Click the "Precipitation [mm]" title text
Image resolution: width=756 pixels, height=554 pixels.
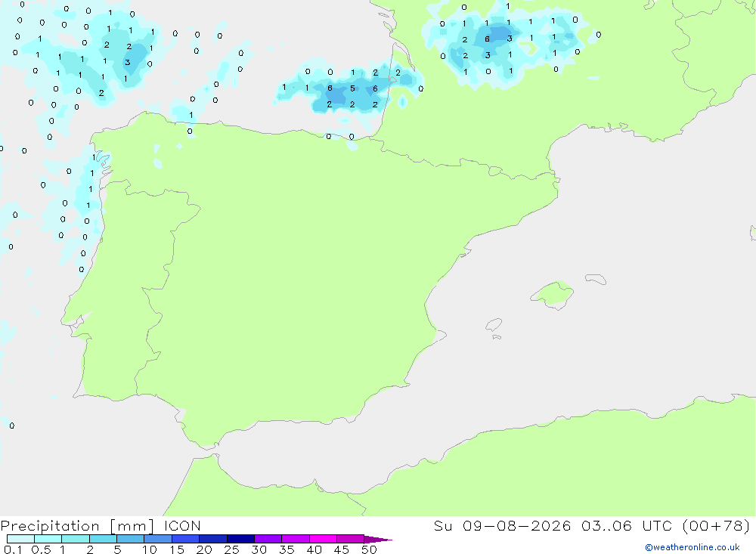tap(77, 526)
